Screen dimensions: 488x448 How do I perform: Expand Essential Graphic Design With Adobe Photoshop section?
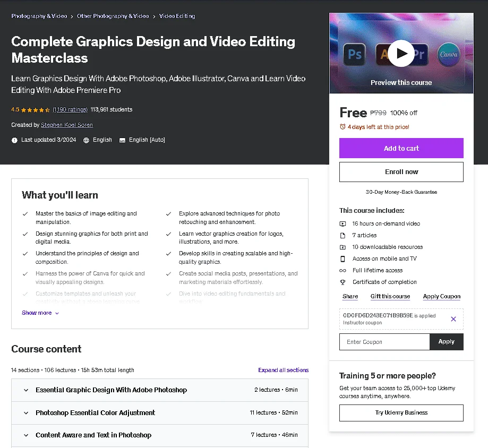click(x=160, y=390)
